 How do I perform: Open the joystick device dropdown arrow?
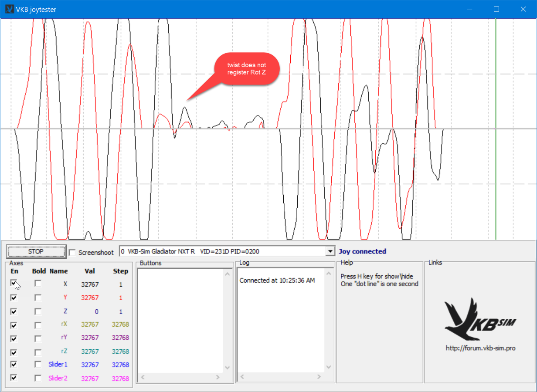coord(330,251)
